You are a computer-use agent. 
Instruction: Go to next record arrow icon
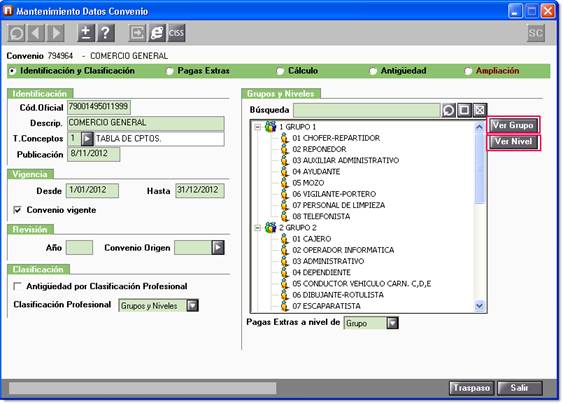point(56,33)
